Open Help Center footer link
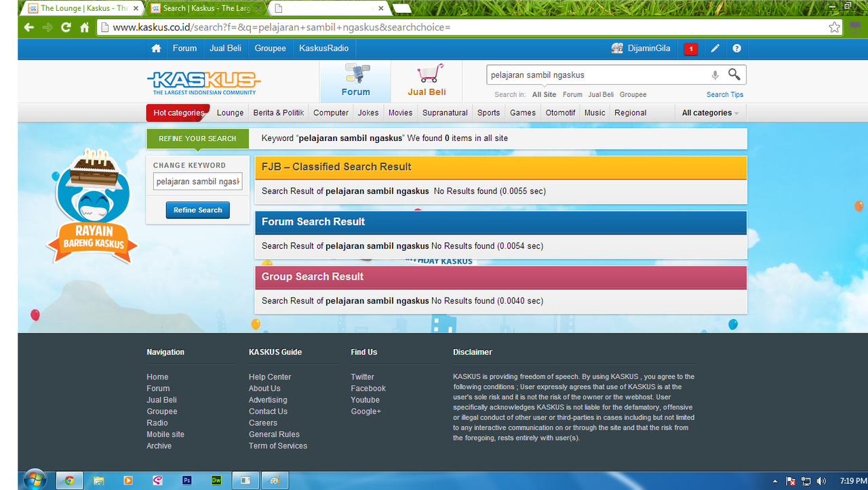The width and height of the screenshot is (868, 490). (x=270, y=377)
